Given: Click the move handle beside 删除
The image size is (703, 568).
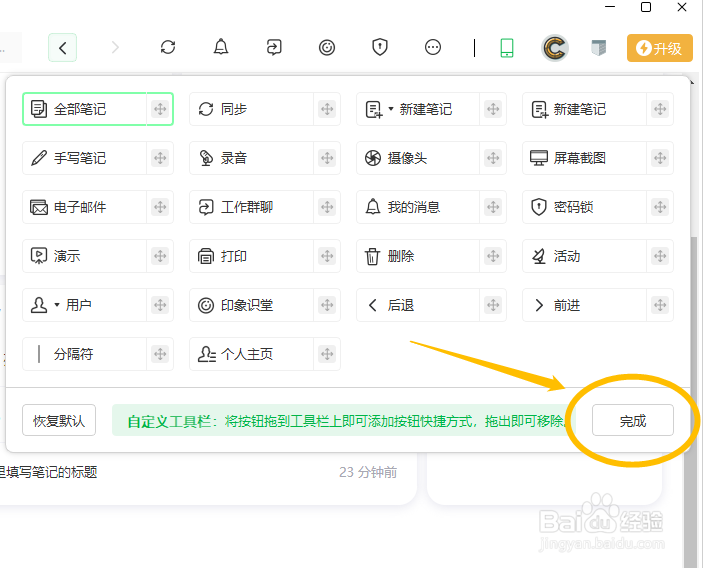Looking at the screenshot, I should 493,256.
